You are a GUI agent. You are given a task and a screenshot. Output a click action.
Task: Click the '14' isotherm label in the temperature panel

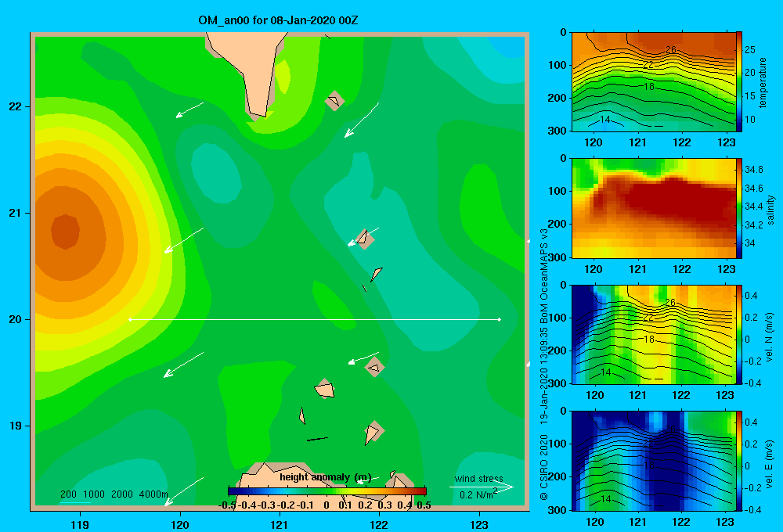coord(604,119)
